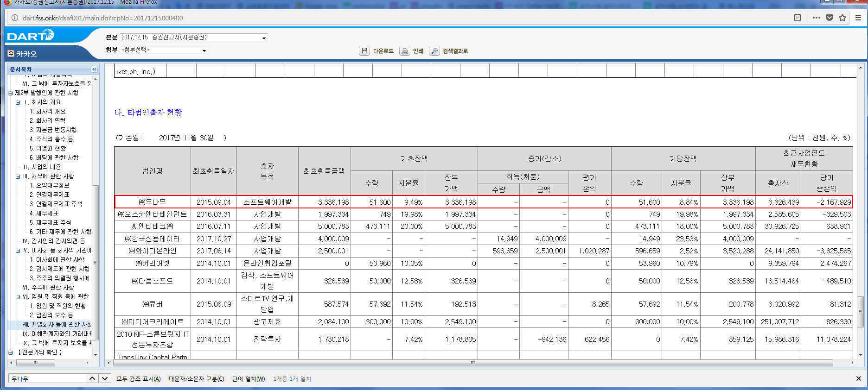
Task: Click the print icon
Action: (x=405, y=51)
